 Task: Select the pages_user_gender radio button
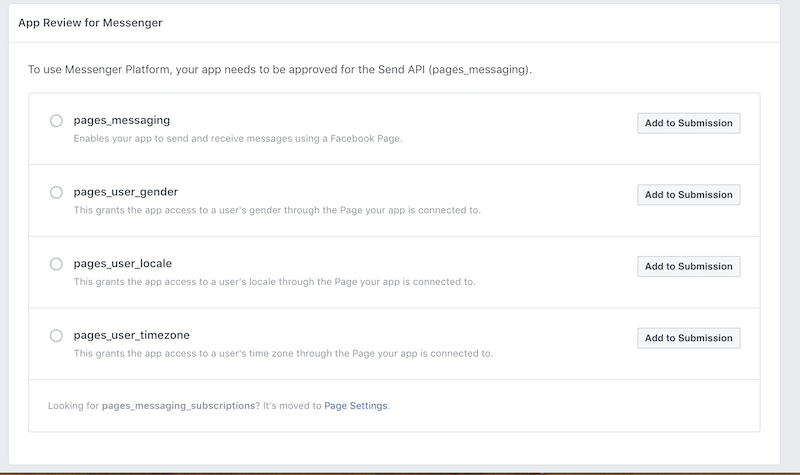56,192
